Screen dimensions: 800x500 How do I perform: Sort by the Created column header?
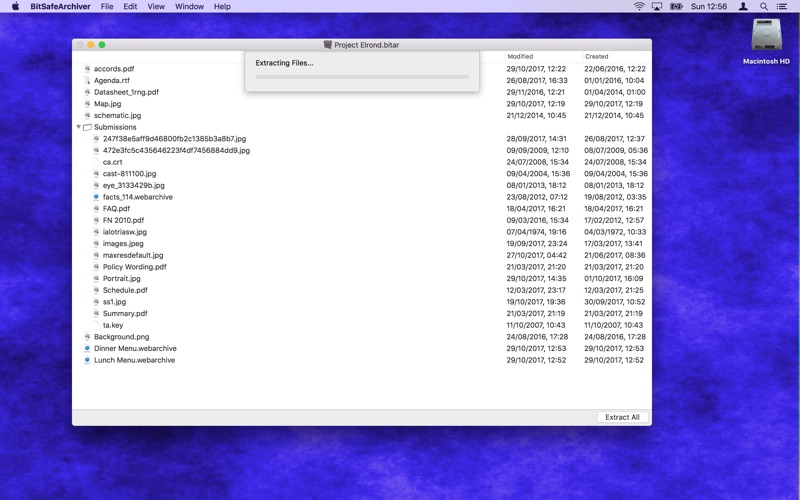[x=596, y=57]
